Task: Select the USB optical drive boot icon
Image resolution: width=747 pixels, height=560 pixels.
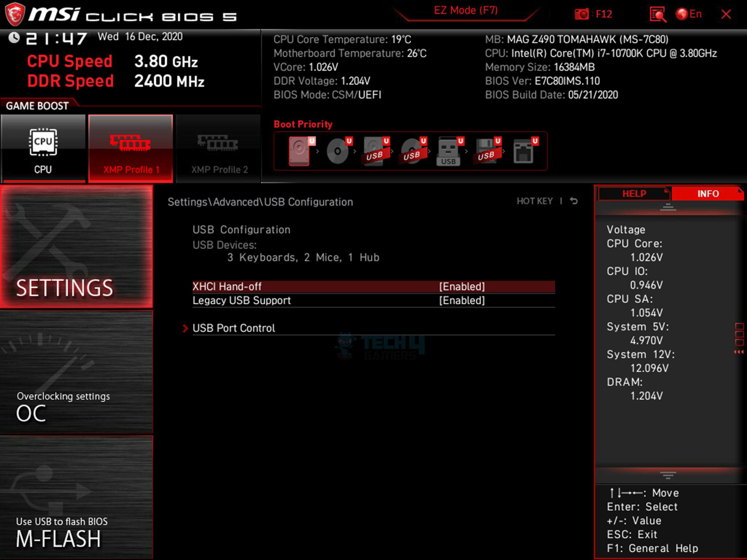Action: pyautogui.click(x=413, y=151)
